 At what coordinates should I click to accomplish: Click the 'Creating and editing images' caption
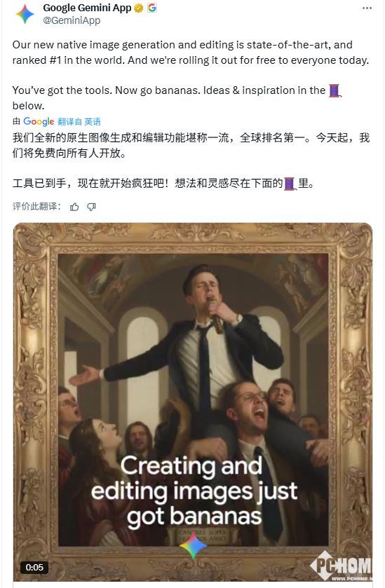click(x=194, y=491)
